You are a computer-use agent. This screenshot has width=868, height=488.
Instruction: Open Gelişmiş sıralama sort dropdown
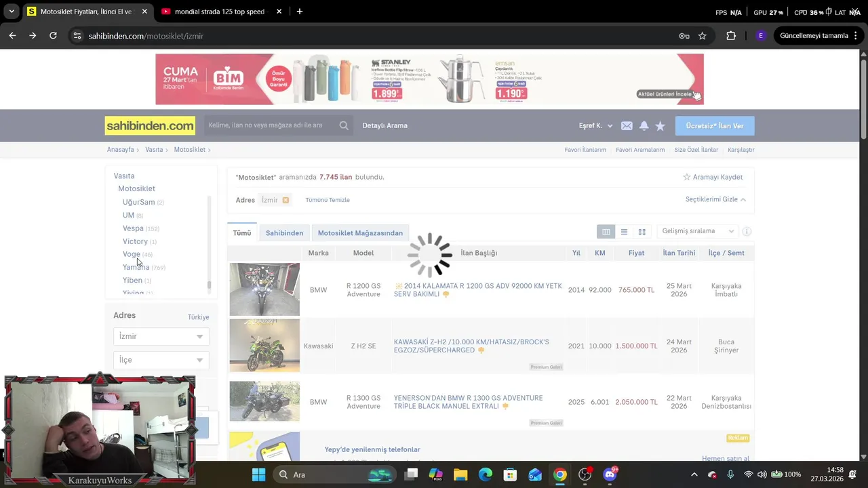click(698, 231)
